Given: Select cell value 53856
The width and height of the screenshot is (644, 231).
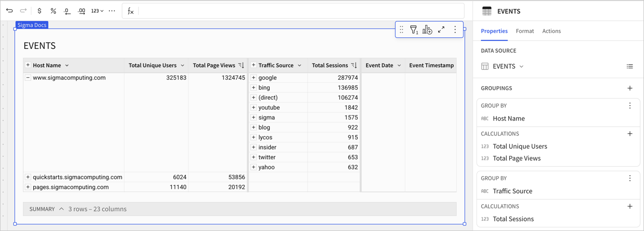Looking at the screenshot, I should 236,177.
